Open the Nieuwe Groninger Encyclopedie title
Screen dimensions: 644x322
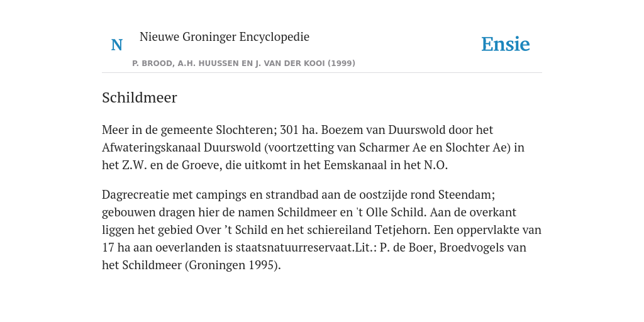click(x=225, y=37)
